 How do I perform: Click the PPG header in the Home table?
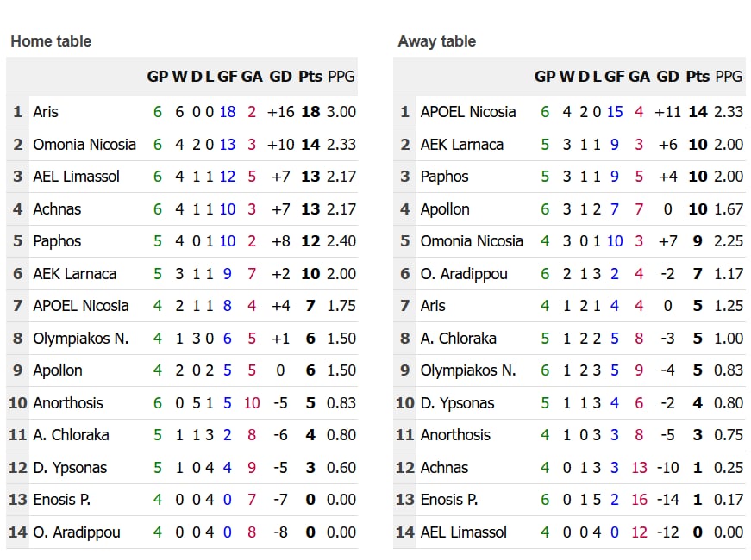[342, 77]
